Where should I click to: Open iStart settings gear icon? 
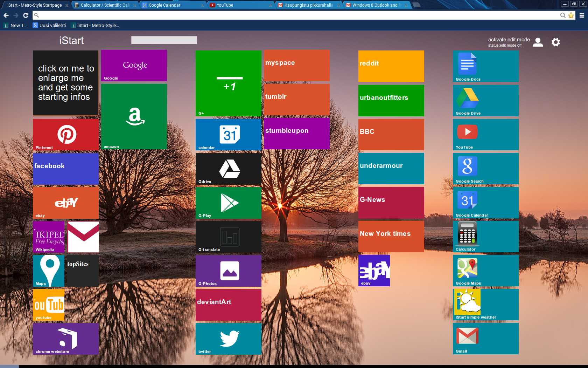(555, 42)
